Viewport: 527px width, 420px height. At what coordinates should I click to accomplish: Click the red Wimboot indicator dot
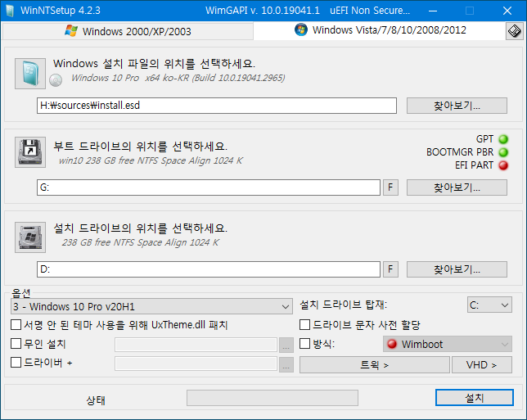pyautogui.click(x=392, y=344)
